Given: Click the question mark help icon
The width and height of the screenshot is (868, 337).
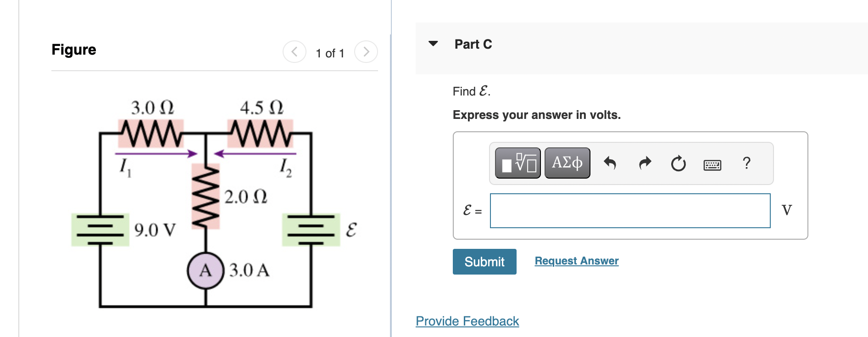Looking at the screenshot, I should tap(747, 163).
